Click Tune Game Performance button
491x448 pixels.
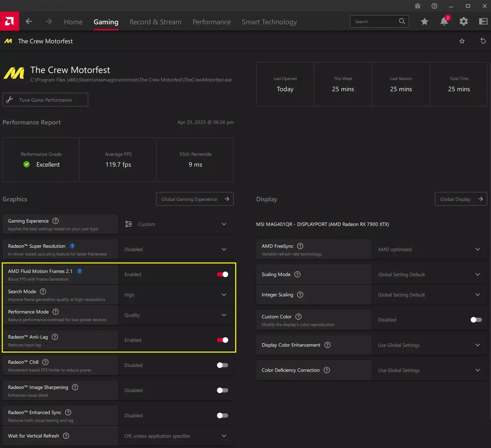pyautogui.click(x=45, y=100)
